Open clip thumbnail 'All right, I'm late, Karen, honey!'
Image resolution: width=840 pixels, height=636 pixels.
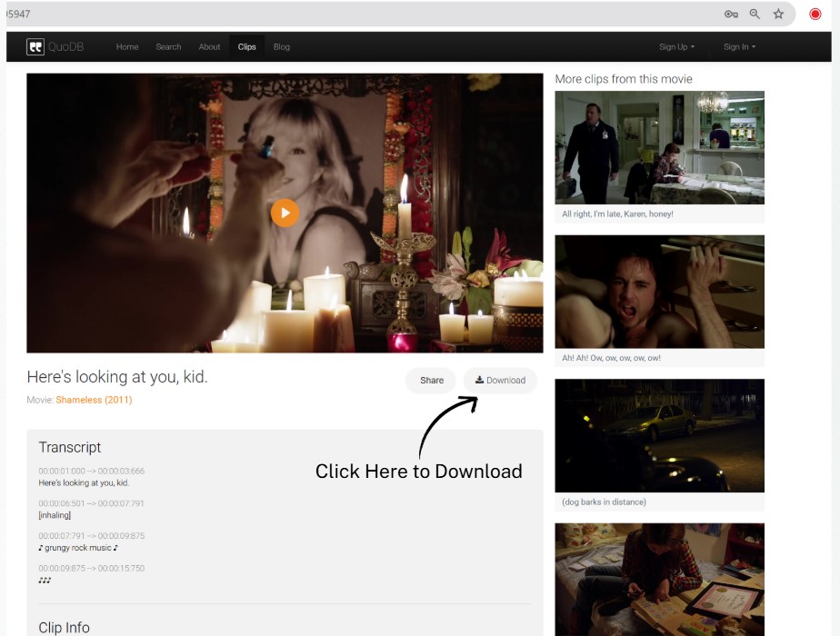659,147
